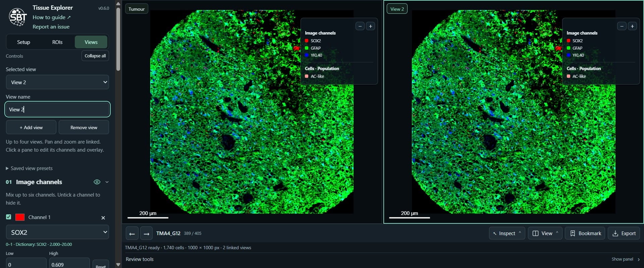
Task: Click GFAP entry in Tumour pane legend
Action: pos(313,48)
